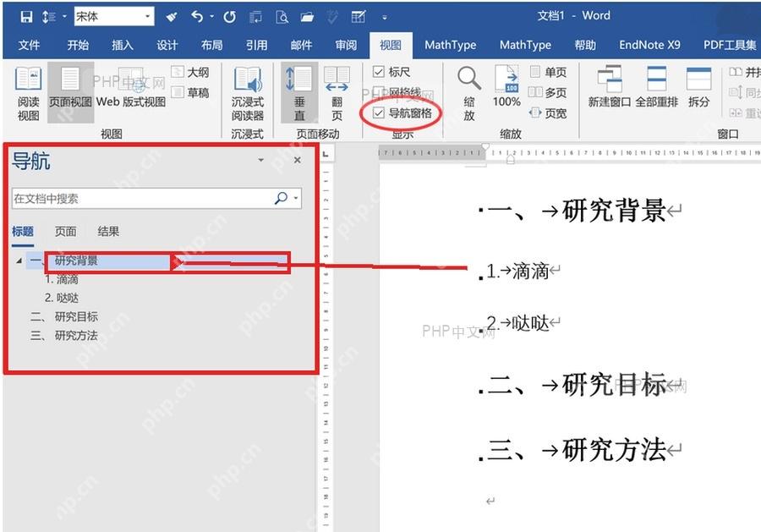Go to heading 2. 哒哒 in navigation pane
The image size is (761, 532).
pos(62,298)
